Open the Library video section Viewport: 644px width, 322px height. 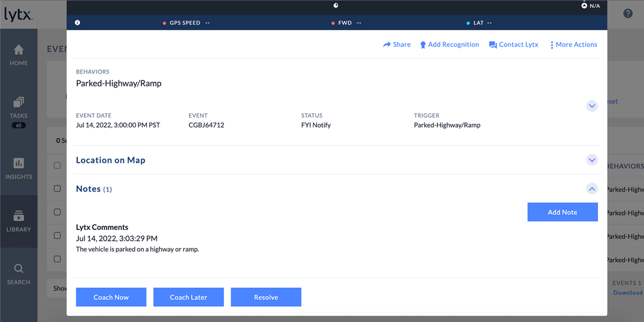click(x=18, y=221)
